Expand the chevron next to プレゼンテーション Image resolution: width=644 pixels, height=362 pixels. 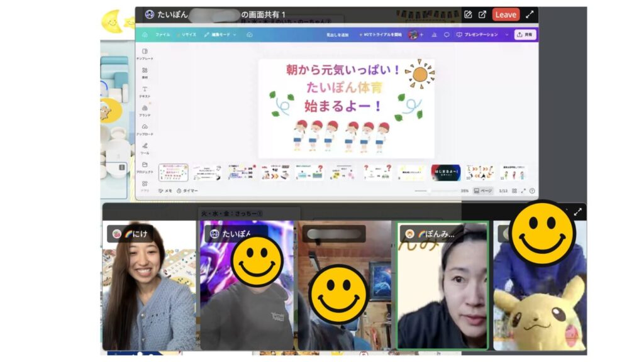(x=507, y=35)
